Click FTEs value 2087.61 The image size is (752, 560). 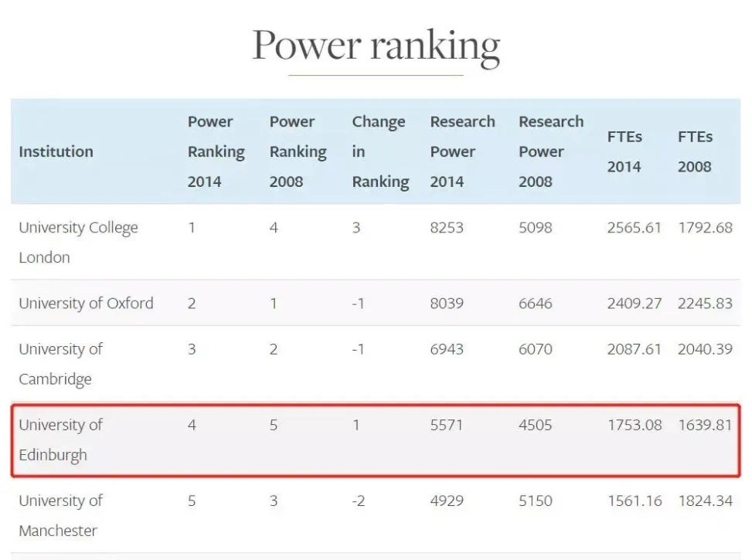[634, 349]
